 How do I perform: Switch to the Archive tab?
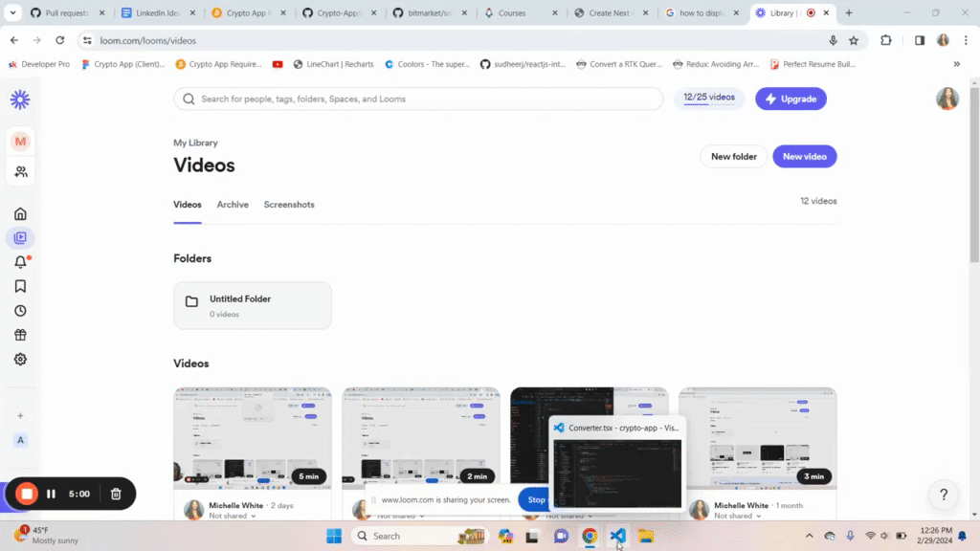point(232,204)
